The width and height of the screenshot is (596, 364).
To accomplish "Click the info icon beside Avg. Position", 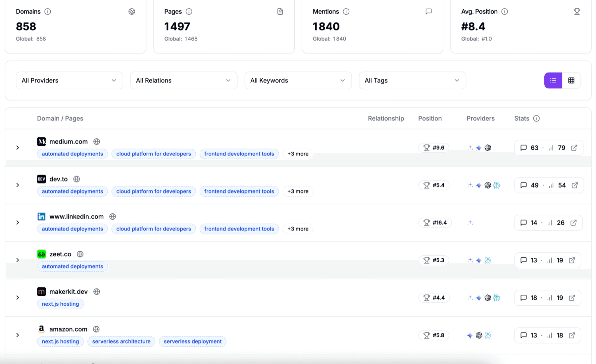I will [x=505, y=12].
